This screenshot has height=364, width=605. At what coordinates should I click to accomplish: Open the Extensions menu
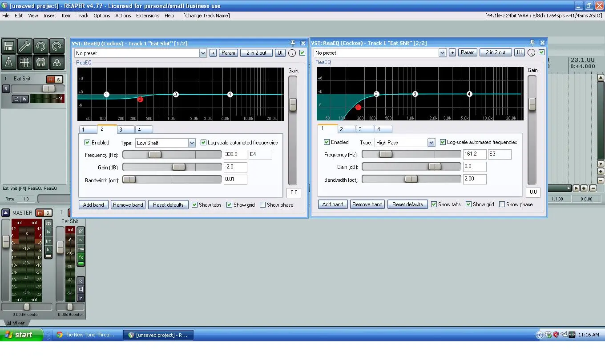(x=148, y=16)
